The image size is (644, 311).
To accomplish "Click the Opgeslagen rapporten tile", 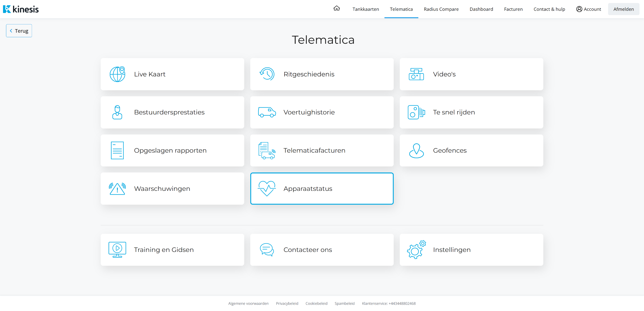I will 172,150.
